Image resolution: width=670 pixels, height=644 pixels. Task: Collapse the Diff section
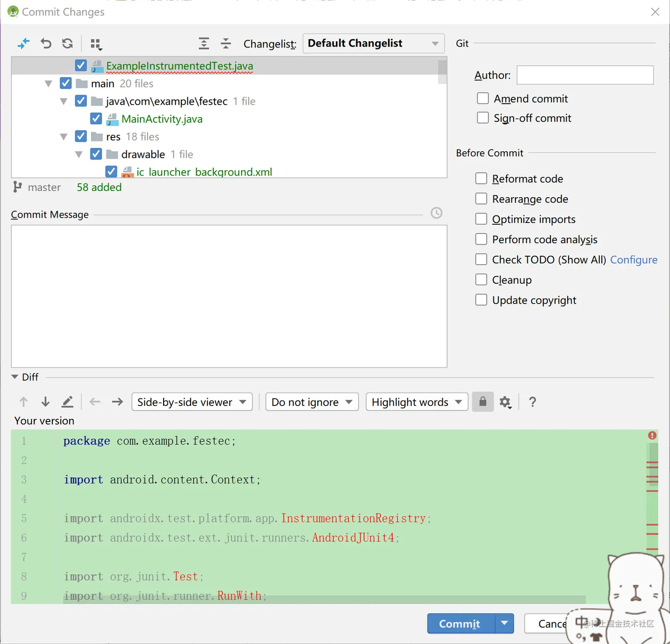click(15, 377)
